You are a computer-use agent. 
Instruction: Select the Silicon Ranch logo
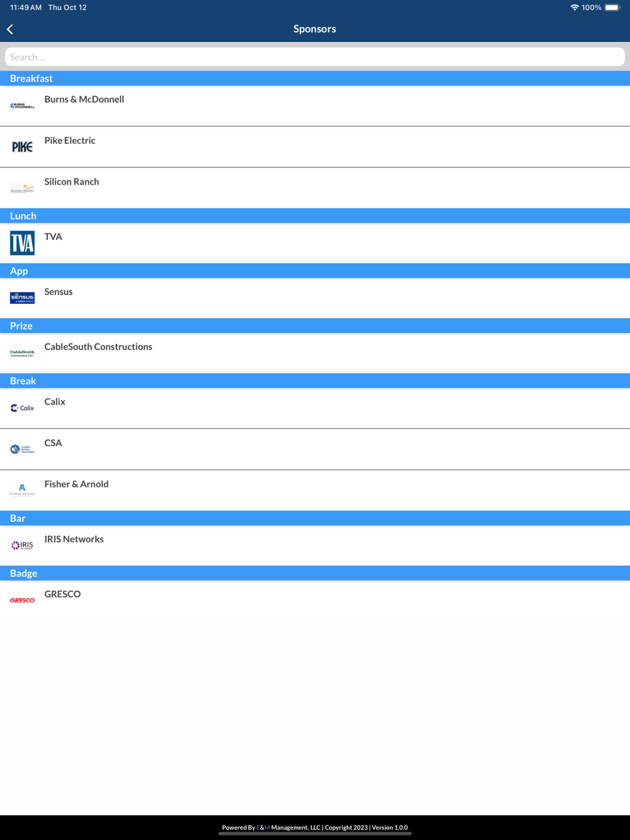[22, 188]
